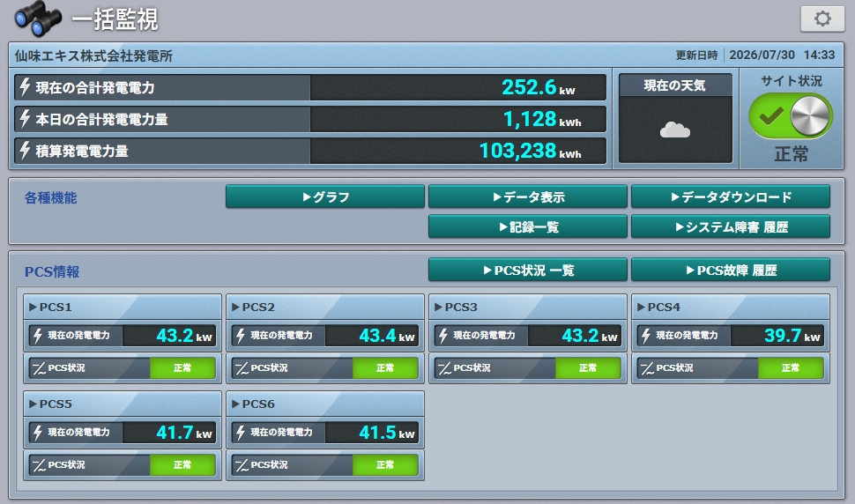Click PCS4 PCS状況 status icon
The image size is (855, 504).
click(x=647, y=369)
